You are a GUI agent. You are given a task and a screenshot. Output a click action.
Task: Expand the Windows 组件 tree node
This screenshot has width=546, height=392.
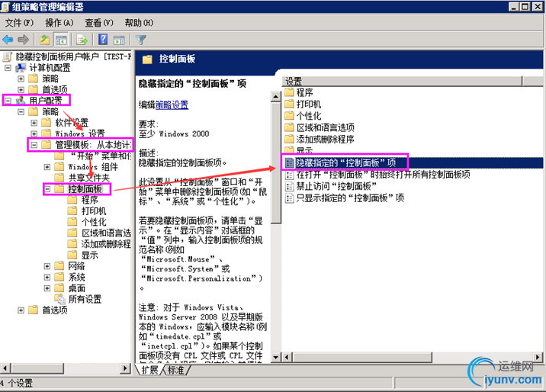click(47, 167)
